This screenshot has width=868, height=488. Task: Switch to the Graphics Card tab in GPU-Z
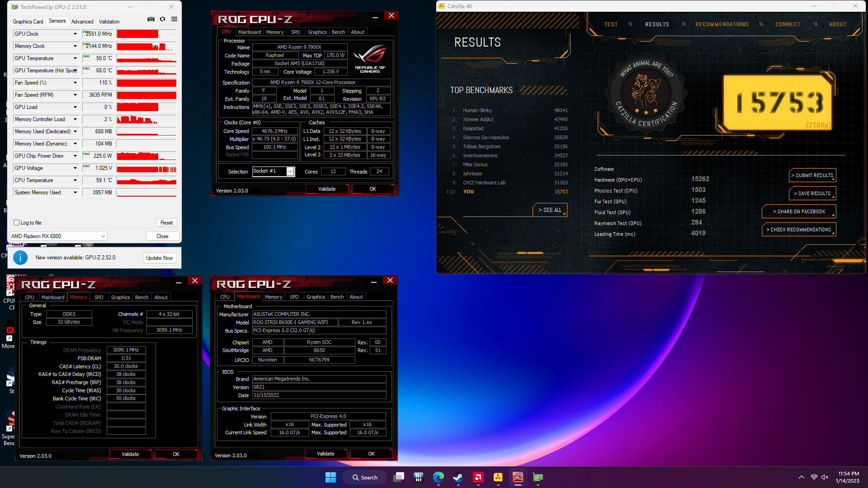coord(28,22)
